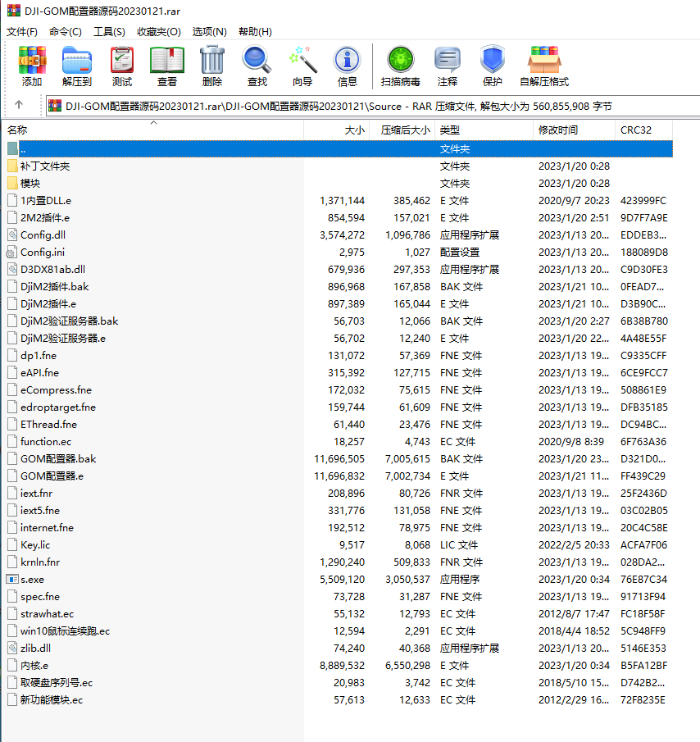The height and width of the screenshot is (742, 700).
Task: Open the 选项(N) menu
Action: pos(210,32)
